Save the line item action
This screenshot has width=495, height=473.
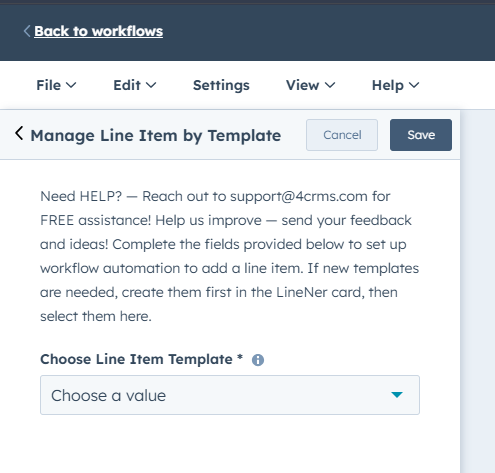pyautogui.click(x=421, y=135)
